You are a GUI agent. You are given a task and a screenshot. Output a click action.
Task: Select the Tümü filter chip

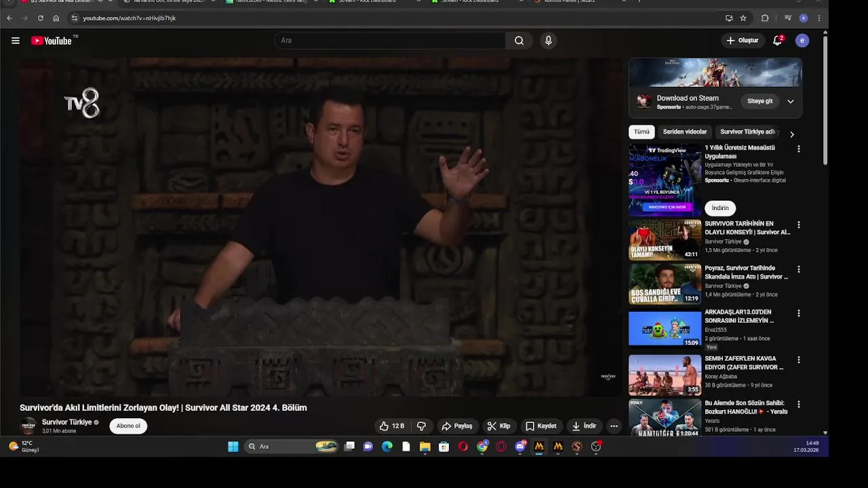click(x=642, y=132)
